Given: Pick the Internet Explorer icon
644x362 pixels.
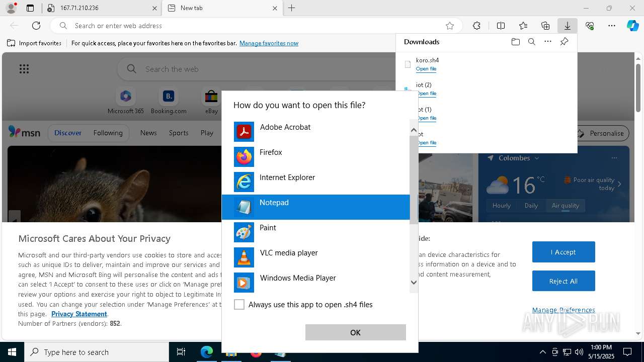Looking at the screenshot, I should point(244,182).
